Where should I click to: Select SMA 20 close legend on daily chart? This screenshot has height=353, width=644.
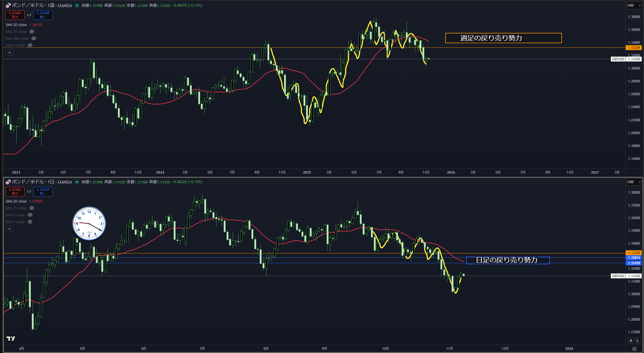tap(16, 201)
